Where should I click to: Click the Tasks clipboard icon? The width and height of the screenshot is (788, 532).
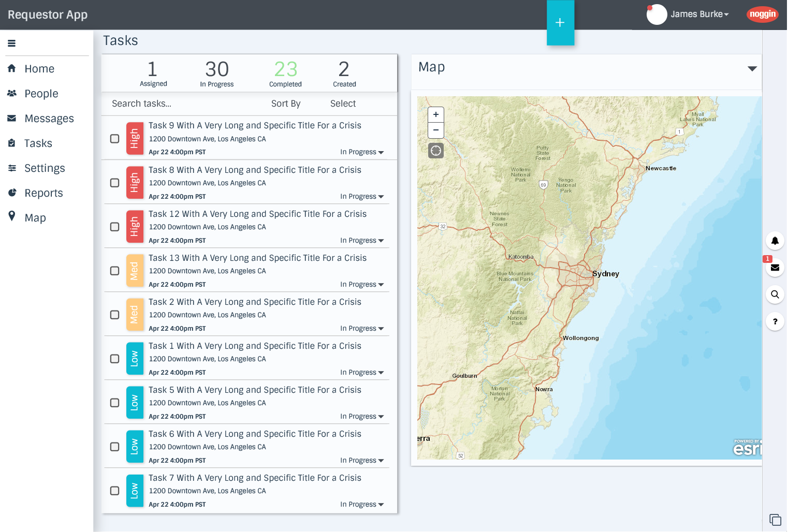pyautogui.click(x=11, y=143)
